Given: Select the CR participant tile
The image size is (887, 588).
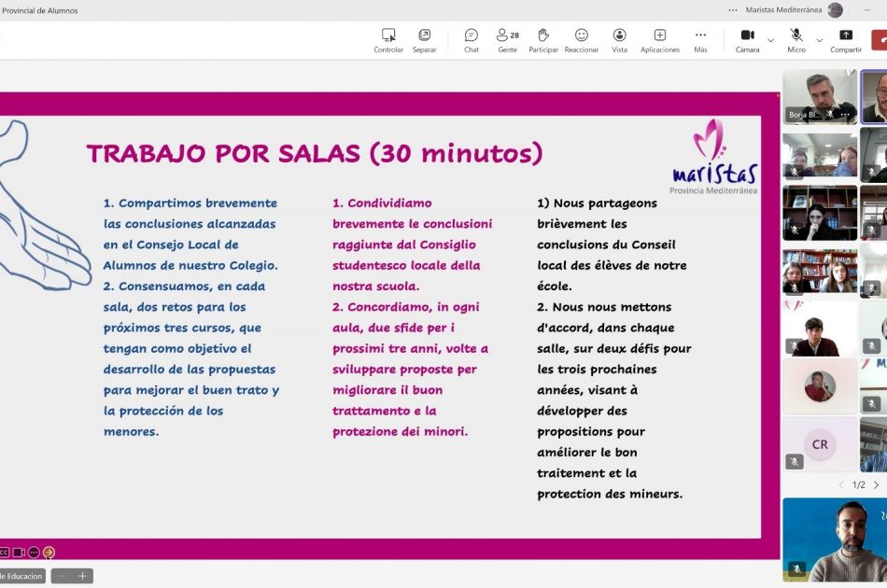Looking at the screenshot, I should click(819, 444).
